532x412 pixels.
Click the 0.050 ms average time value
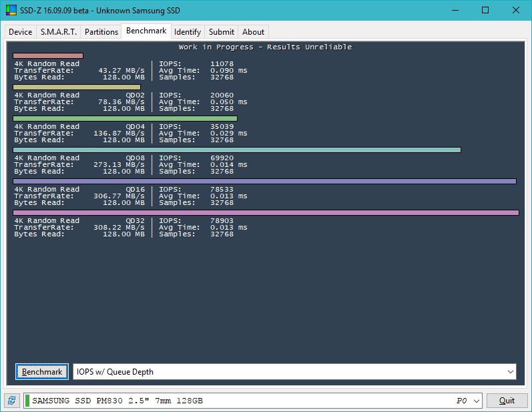[229, 101]
